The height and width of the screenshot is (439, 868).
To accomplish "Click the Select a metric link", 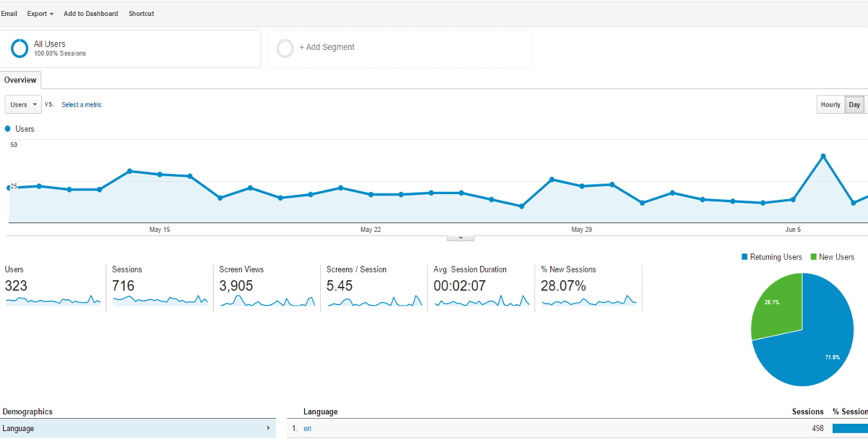I will tap(81, 104).
